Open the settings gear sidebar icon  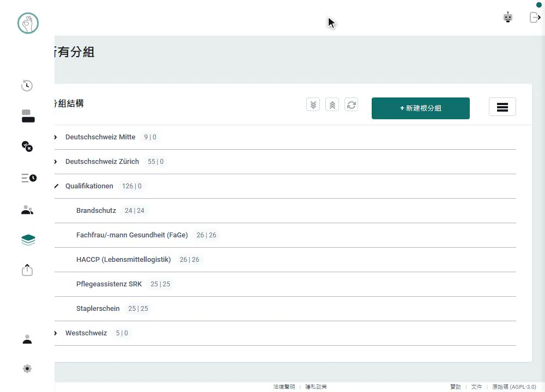click(27, 369)
